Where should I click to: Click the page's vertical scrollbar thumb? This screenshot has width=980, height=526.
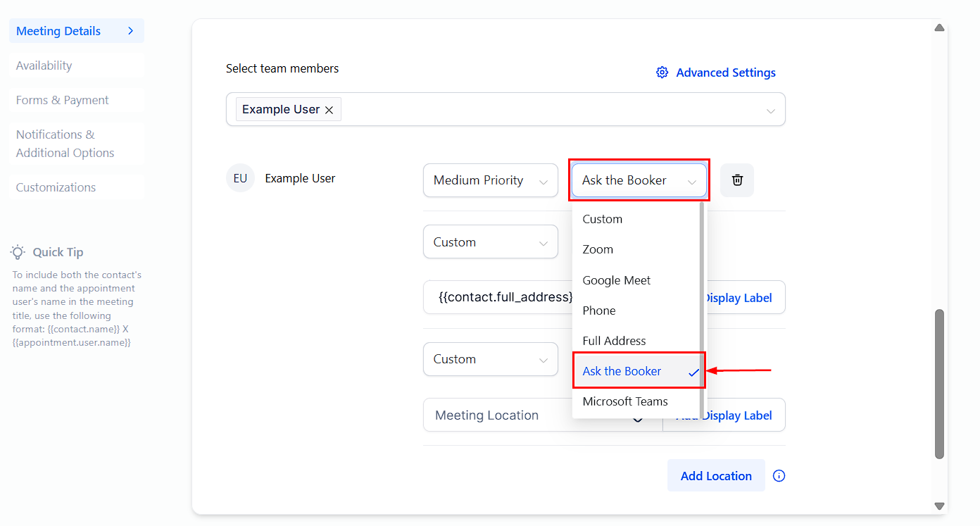[x=939, y=384]
